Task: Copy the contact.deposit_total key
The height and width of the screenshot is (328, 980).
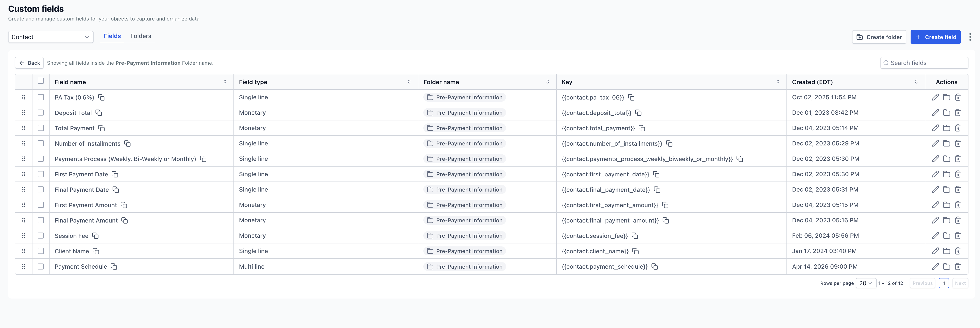Action: 638,113
